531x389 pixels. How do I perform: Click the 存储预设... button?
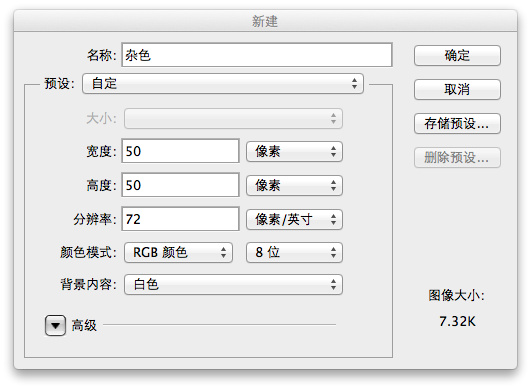[x=457, y=123]
